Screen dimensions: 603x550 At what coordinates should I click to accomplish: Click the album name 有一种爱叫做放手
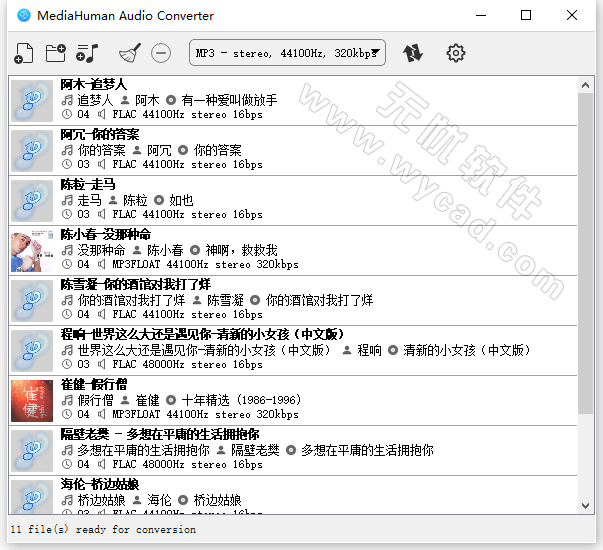pyautogui.click(x=229, y=100)
